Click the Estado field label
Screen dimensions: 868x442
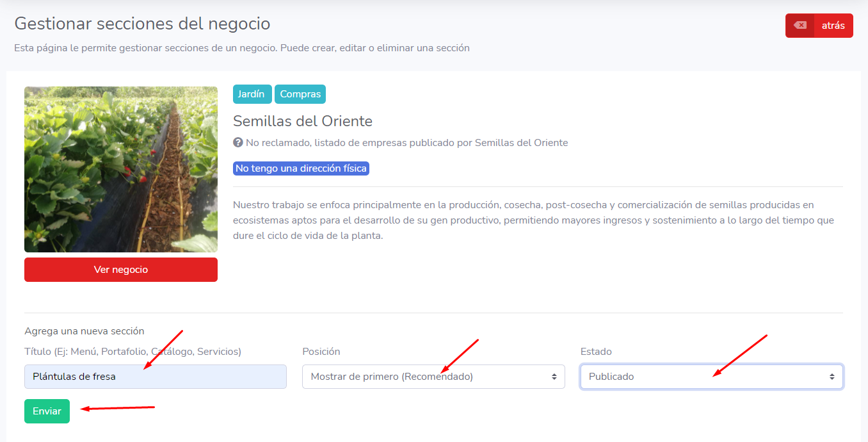coord(595,352)
